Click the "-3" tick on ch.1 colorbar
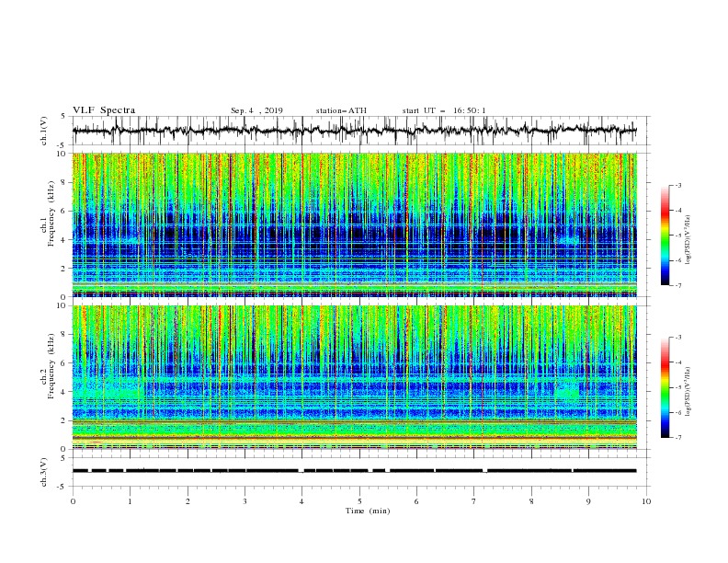Image resolution: width=728 pixels, height=563 pixels. [x=677, y=185]
